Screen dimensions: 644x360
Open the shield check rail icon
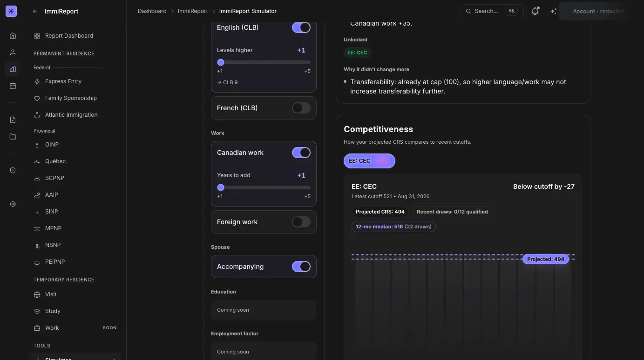[13, 171]
